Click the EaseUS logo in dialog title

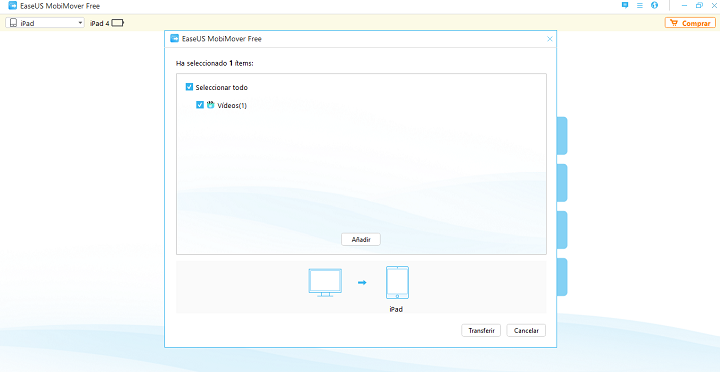pyautogui.click(x=174, y=39)
